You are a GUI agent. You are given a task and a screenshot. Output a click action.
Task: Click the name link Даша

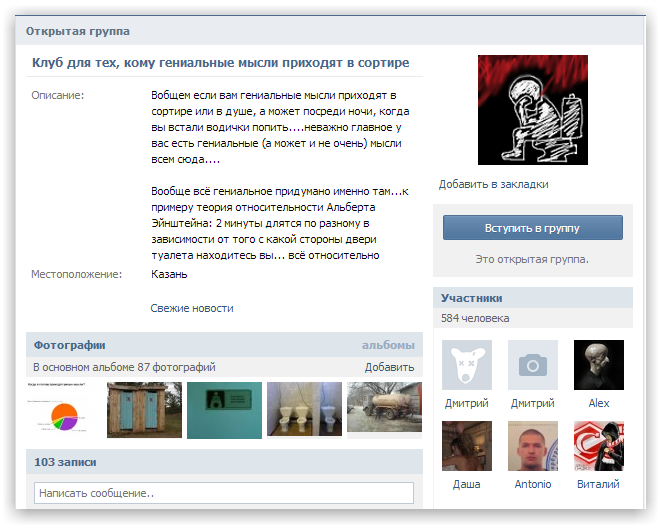467,484
